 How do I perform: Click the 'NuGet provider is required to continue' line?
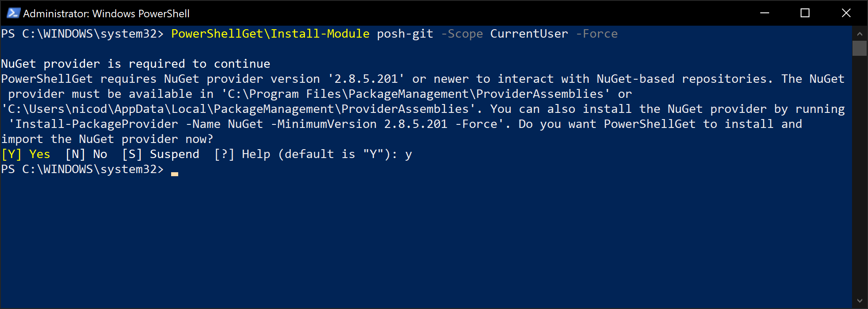point(136,64)
